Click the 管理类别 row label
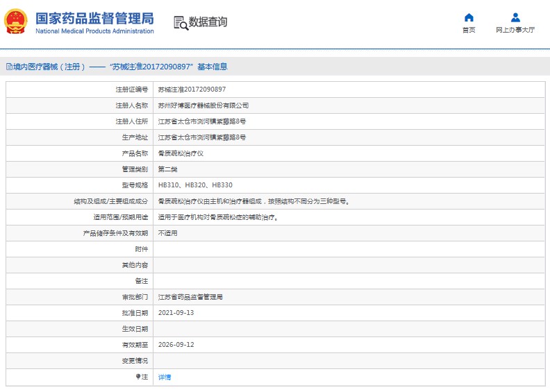This screenshot has width=550, height=392. [135, 169]
